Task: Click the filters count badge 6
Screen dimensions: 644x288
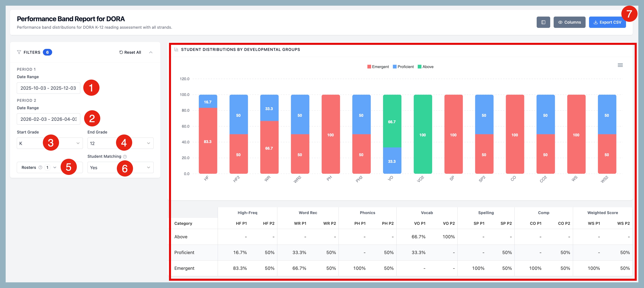Action: click(47, 52)
